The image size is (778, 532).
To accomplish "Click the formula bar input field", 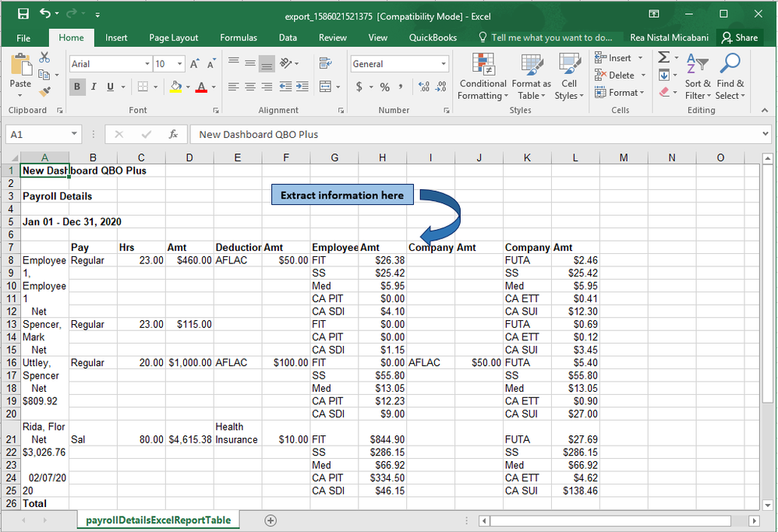I will [468, 134].
